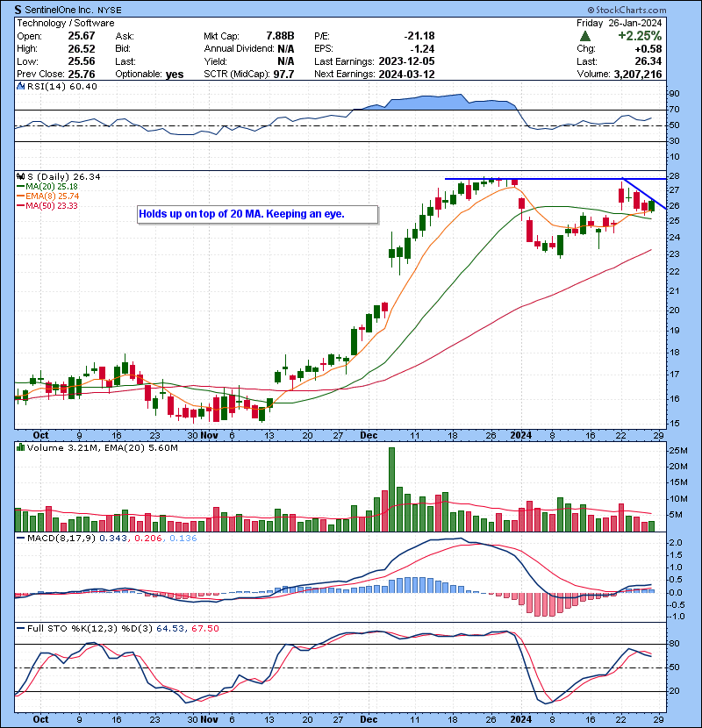Click the 2.0 label on the MACD axis

pyautogui.click(x=676, y=543)
